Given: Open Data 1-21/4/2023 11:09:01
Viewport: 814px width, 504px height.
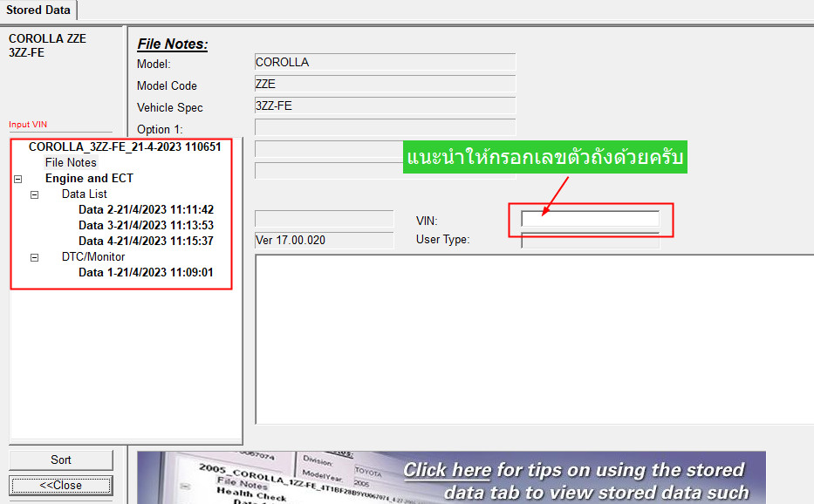Looking at the screenshot, I should pyautogui.click(x=146, y=272).
